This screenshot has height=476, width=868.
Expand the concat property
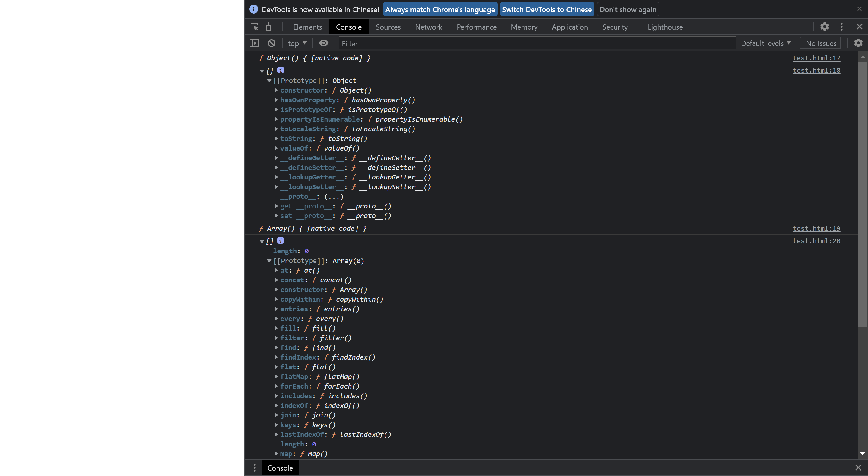(276, 280)
